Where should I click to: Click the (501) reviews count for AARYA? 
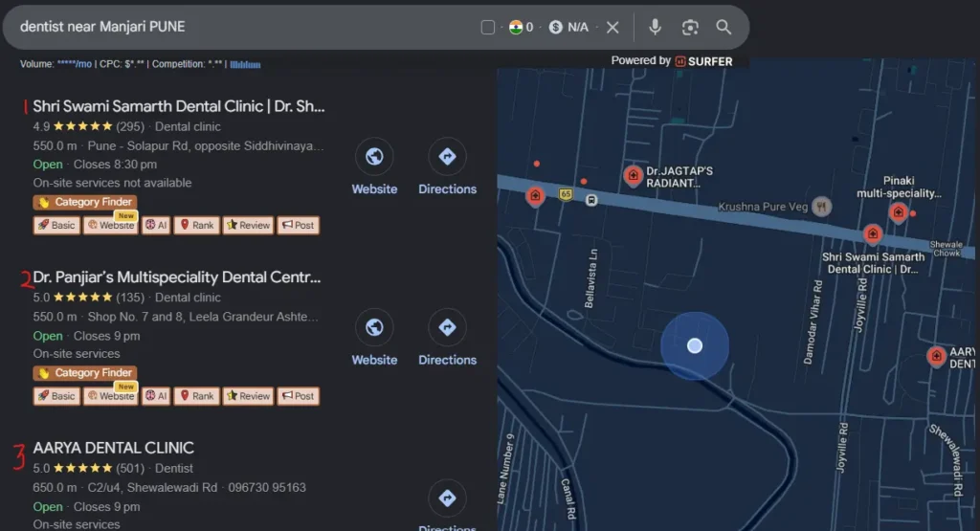point(130,468)
